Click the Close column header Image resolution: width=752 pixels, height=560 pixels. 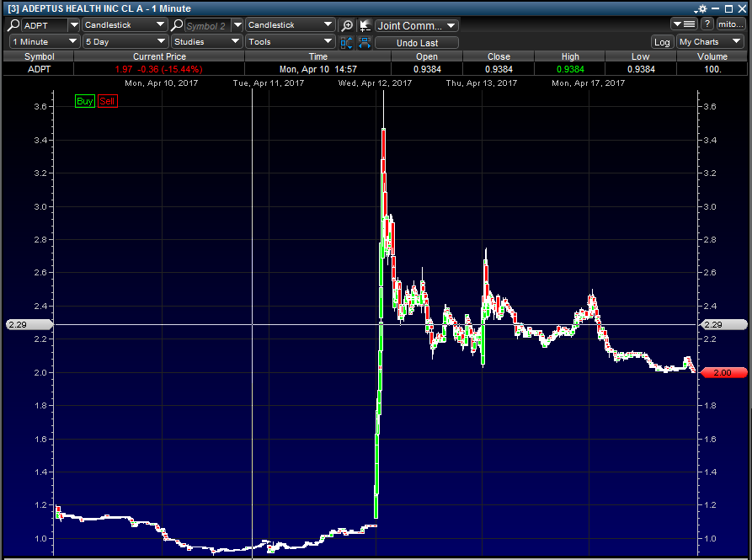coord(499,56)
